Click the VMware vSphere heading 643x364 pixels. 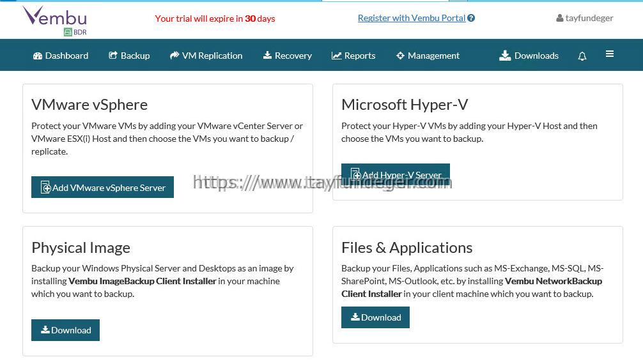[x=89, y=105]
